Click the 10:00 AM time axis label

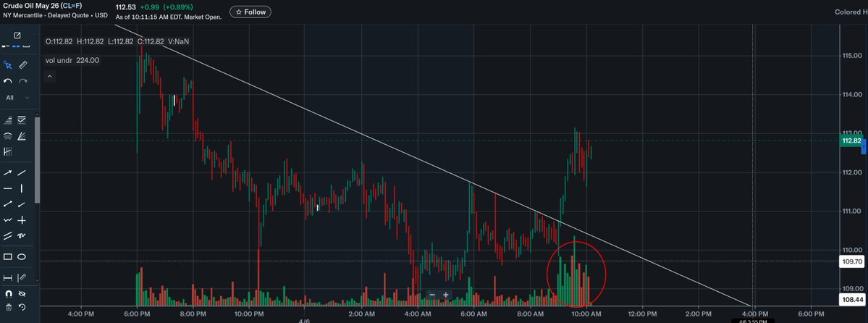pyautogui.click(x=586, y=314)
